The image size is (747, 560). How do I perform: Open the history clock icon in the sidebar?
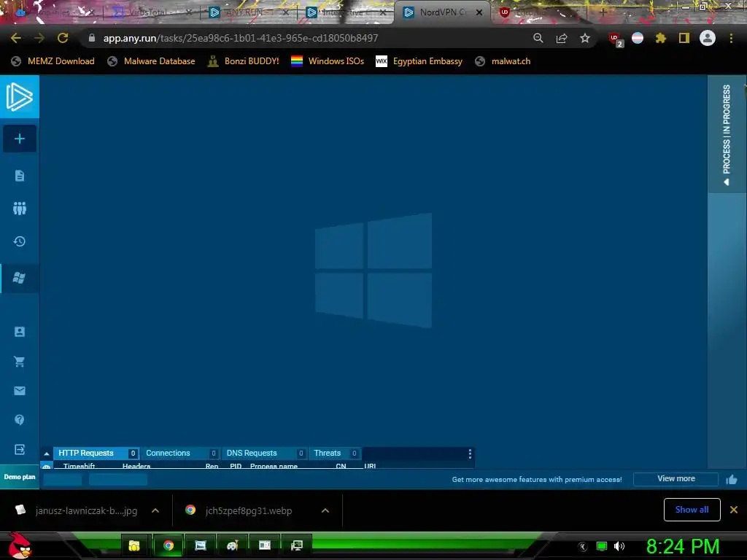pyautogui.click(x=20, y=241)
